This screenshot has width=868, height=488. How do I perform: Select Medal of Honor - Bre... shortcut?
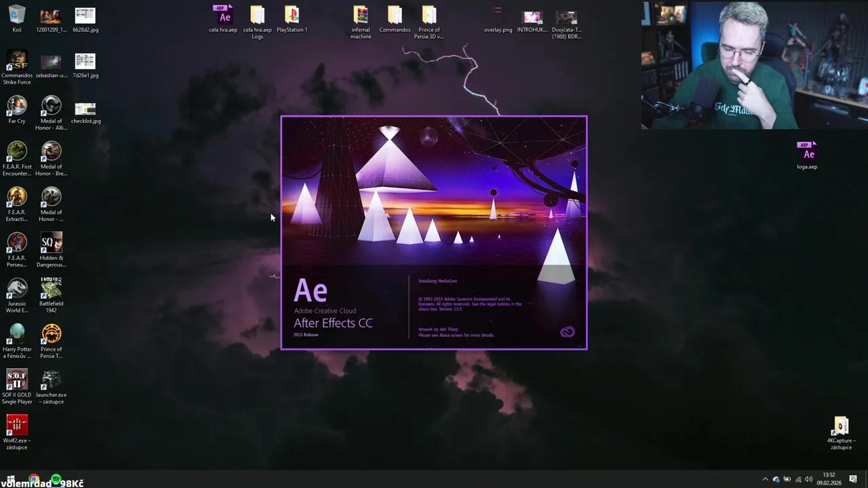point(51,159)
